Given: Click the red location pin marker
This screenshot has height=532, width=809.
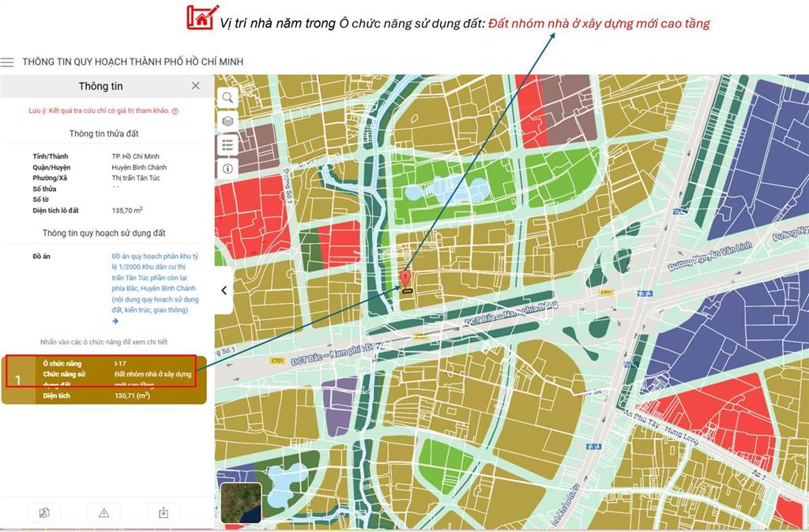Looking at the screenshot, I should 405,278.
